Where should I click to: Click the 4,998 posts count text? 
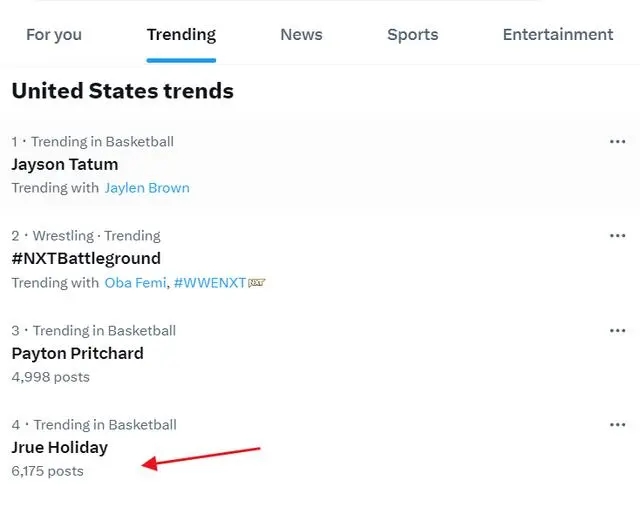(x=51, y=377)
